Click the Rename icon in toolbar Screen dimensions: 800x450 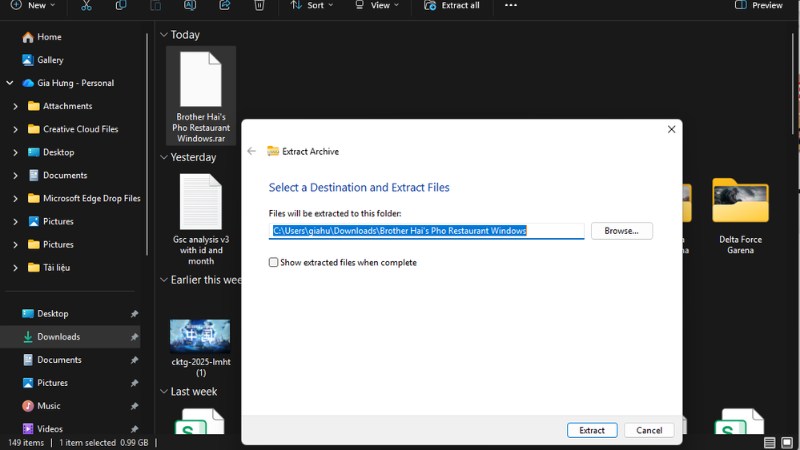pos(190,5)
